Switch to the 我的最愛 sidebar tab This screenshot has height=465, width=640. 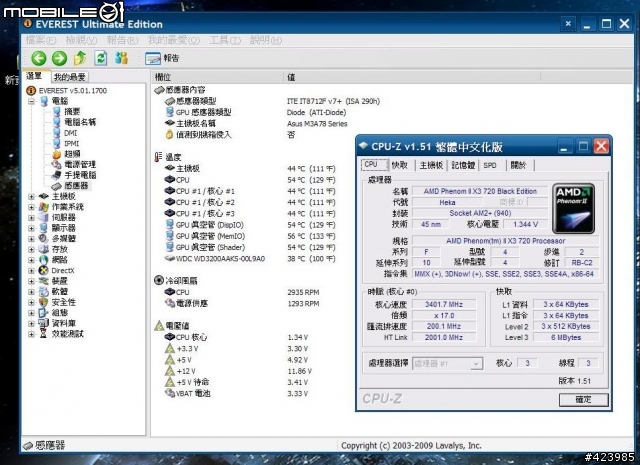click(x=70, y=77)
